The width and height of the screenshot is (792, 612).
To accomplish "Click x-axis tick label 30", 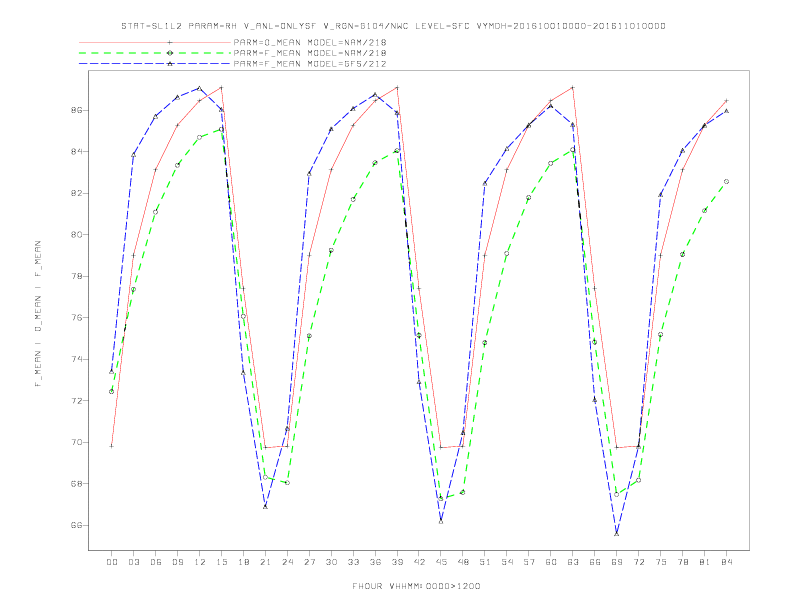I will (331, 562).
